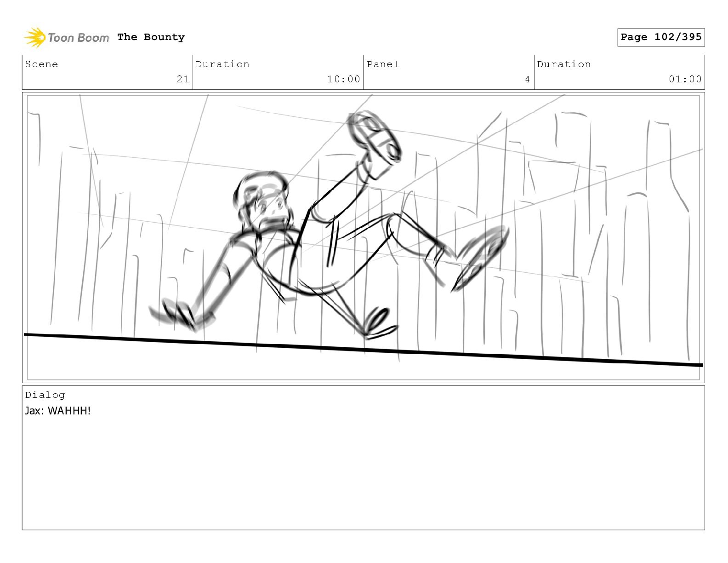
Task: Click the "Dialog" label
Action: coord(45,395)
